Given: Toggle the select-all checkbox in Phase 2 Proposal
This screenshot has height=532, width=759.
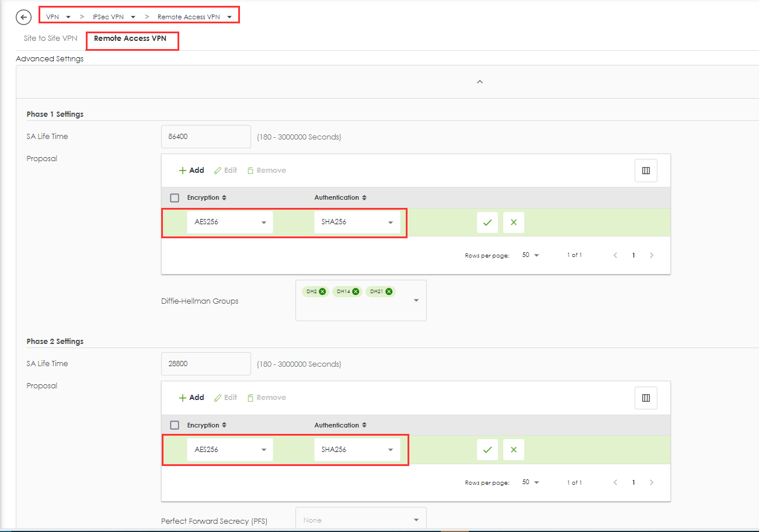Looking at the screenshot, I should pyautogui.click(x=174, y=425).
